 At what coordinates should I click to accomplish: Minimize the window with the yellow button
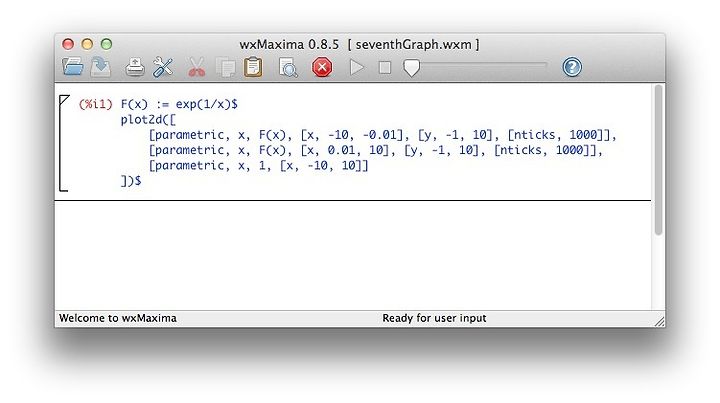[x=87, y=44]
